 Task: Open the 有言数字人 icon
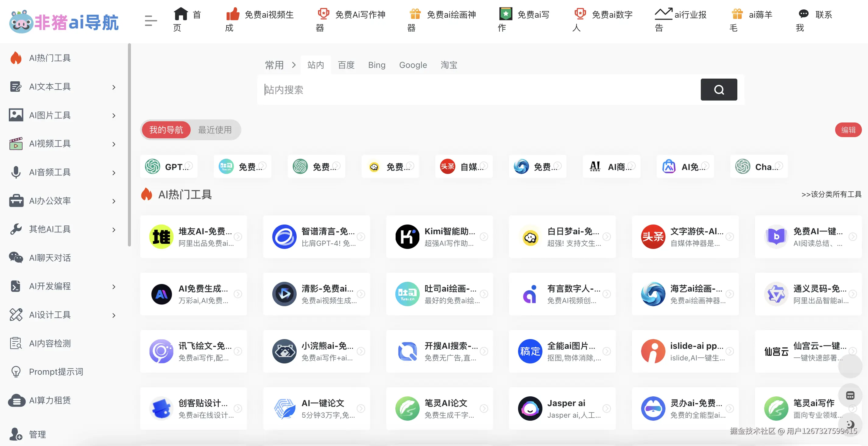(530, 294)
